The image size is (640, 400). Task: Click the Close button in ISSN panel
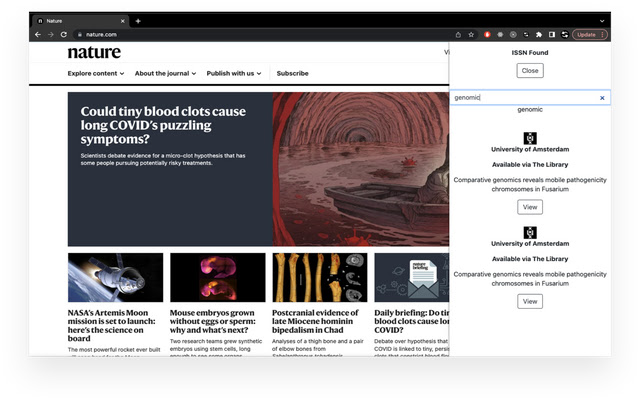(x=530, y=71)
